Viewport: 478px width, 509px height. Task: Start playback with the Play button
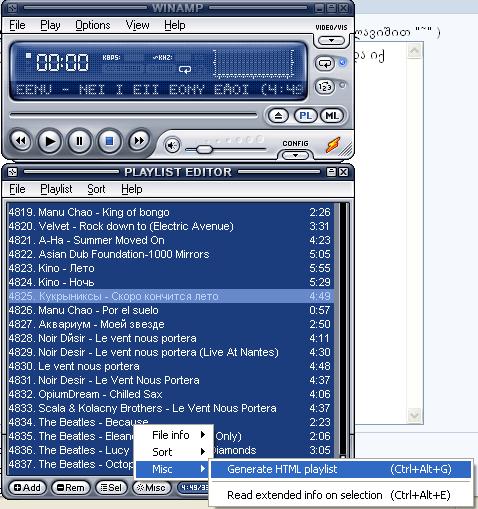point(50,141)
